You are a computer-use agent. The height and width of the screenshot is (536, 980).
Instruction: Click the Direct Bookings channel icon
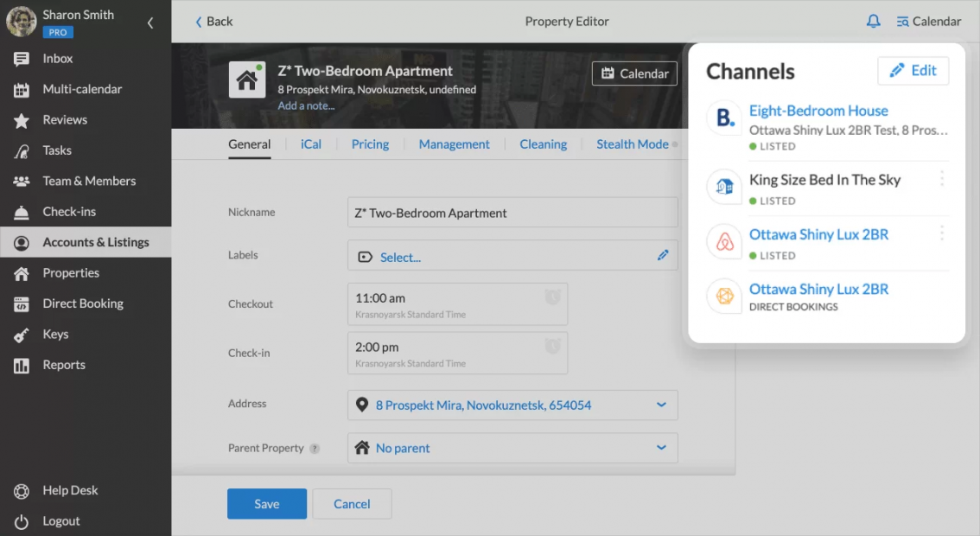725,297
